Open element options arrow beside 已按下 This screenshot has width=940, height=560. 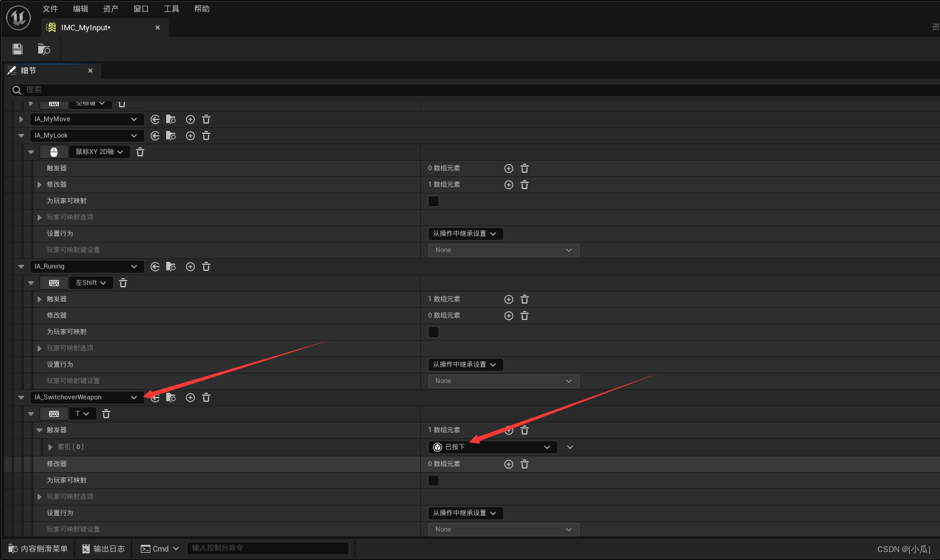click(x=570, y=447)
